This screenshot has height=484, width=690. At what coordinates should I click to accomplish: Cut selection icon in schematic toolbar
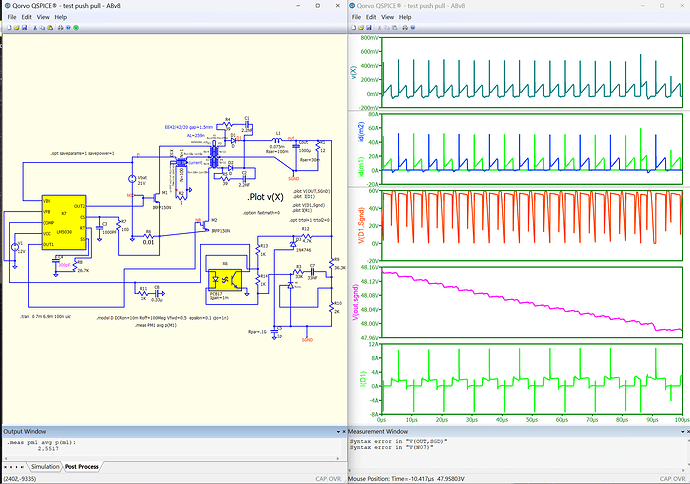pos(35,28)
